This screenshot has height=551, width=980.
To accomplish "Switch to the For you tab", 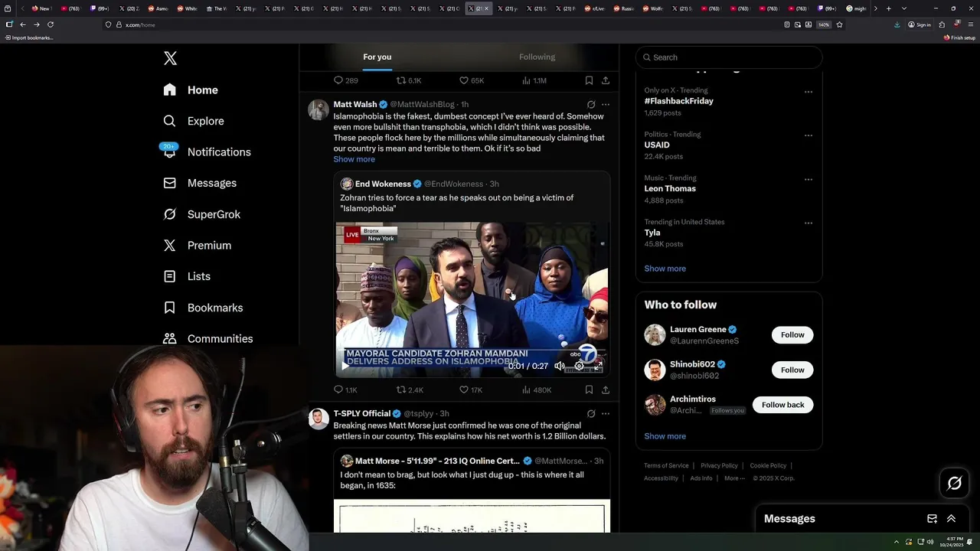I will tap(377, 57).
